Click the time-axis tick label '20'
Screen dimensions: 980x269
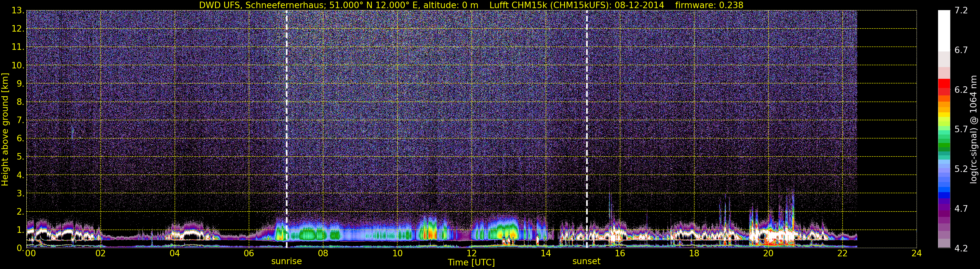(x=768, y=253)
